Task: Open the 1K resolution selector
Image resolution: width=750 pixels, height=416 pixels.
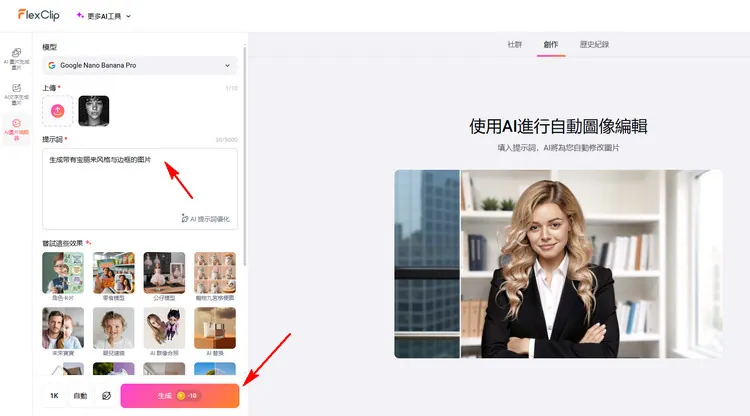Action: (54, 396)
